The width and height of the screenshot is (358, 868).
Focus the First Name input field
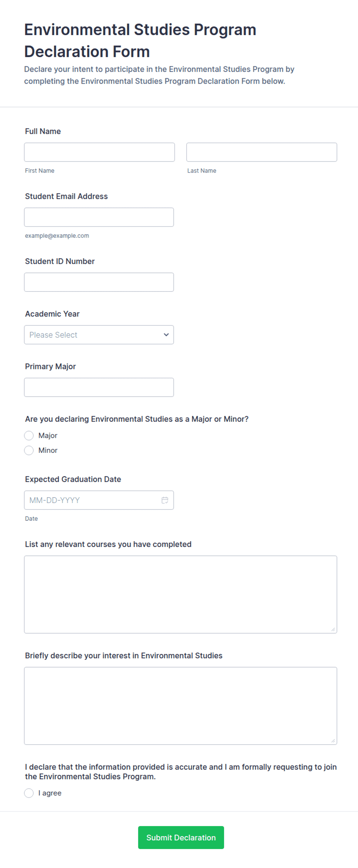(x=99, y=152)
